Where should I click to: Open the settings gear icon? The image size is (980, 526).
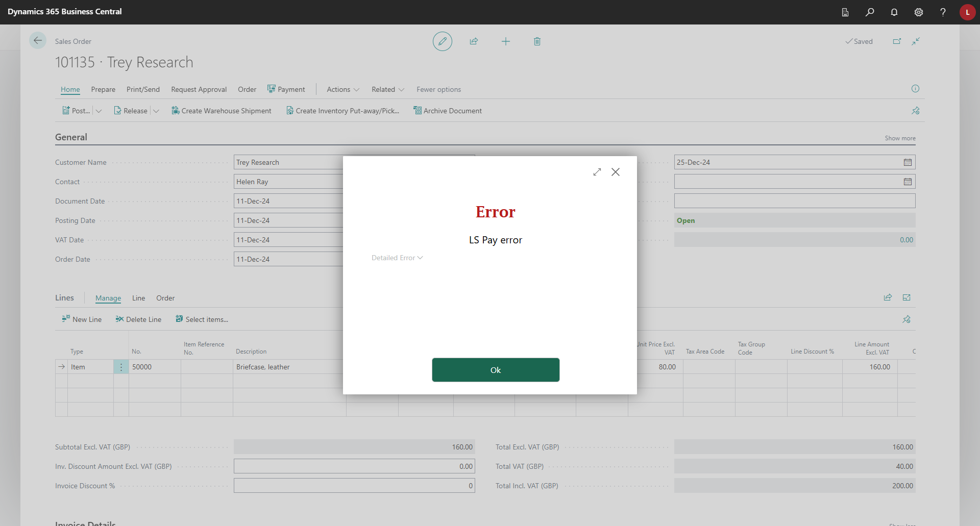[919, 12]
